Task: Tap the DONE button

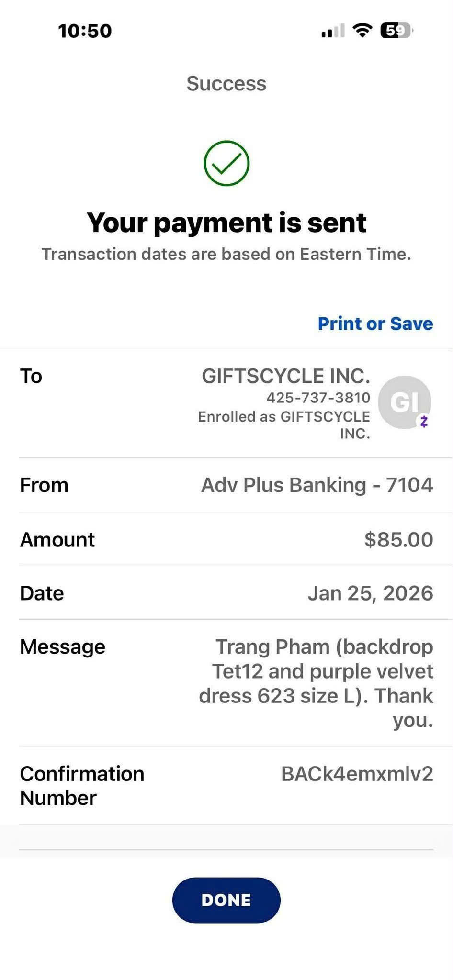Action: pos(226,900)
